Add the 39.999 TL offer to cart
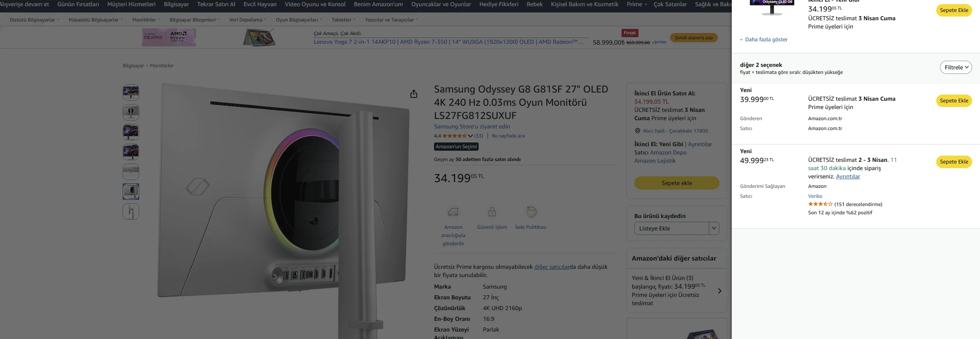 tap(954, 101)
